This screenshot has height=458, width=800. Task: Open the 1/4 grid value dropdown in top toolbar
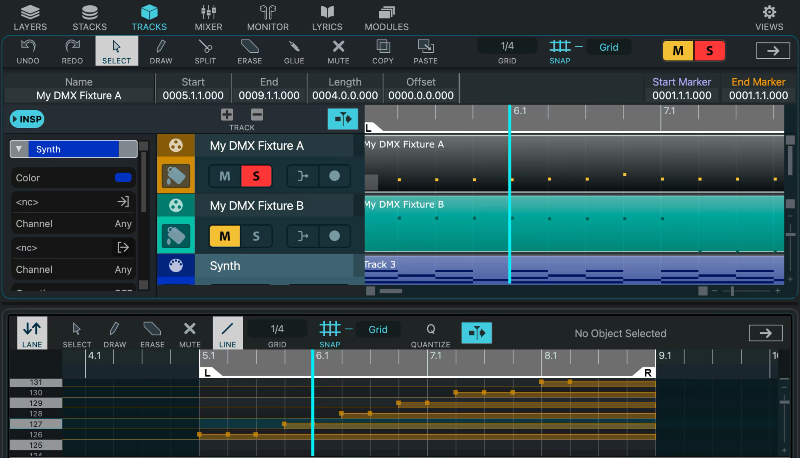[507, 46]
